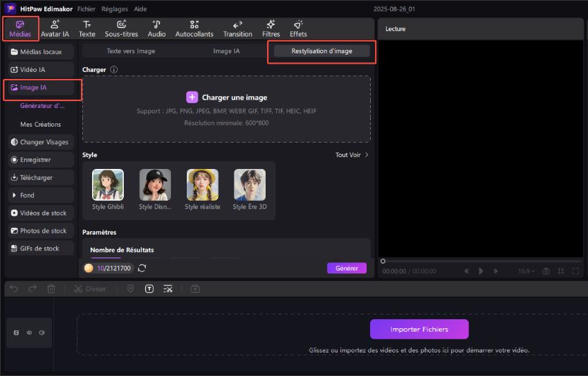Screen dimensions: 588x376
Task: Toggle track lock icon
Action: coord(16,332)
